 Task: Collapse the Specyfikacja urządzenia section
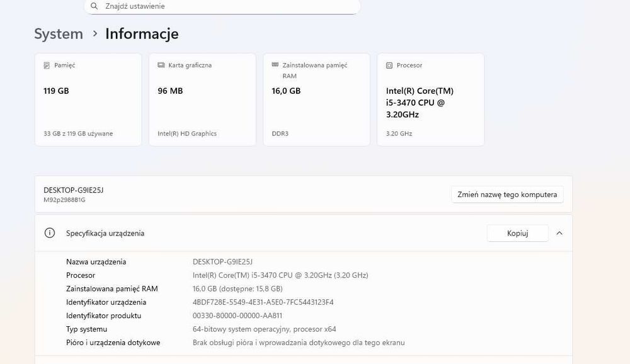point(559,233)
